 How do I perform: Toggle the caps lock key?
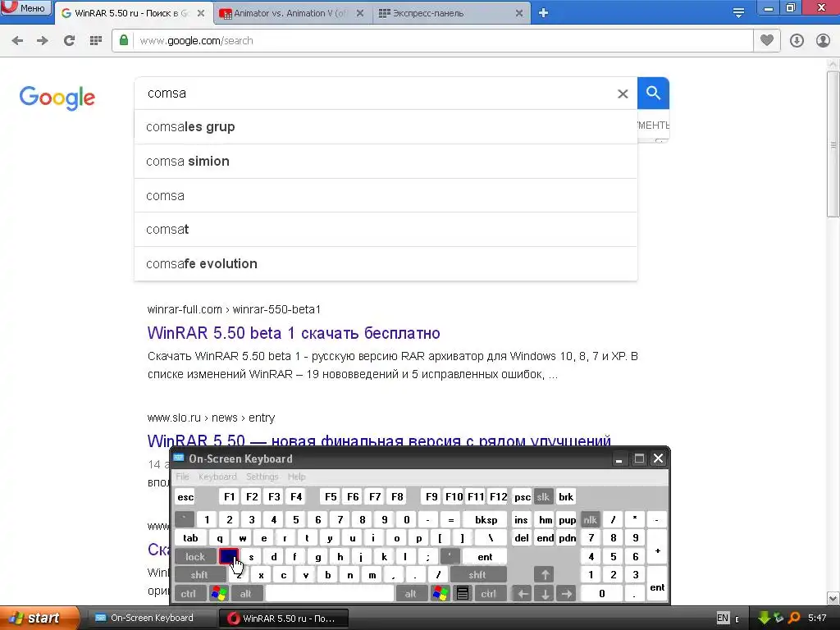point(195,557)
